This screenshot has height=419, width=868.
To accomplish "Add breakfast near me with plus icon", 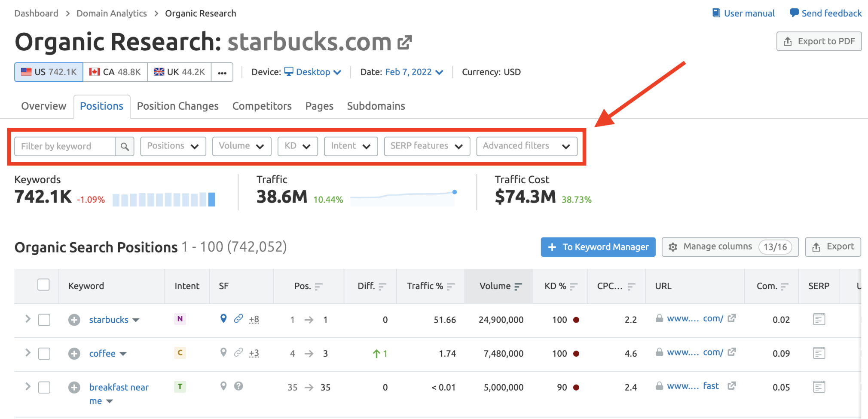I will [x=74, y=387].
